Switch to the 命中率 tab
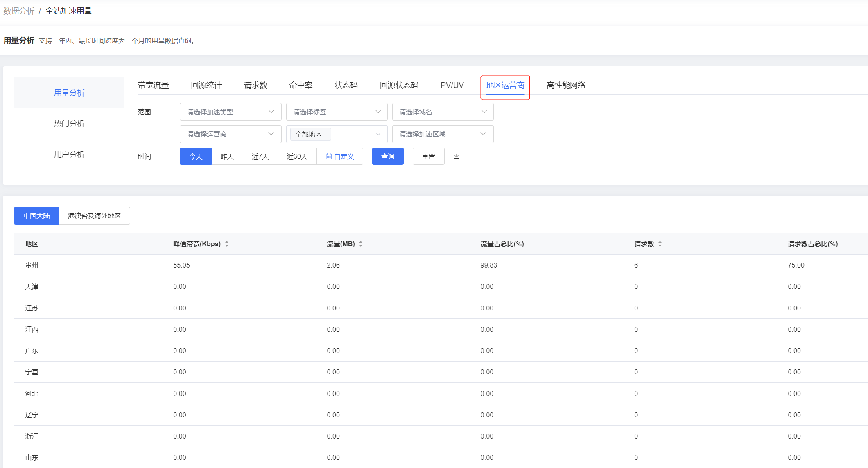868x468 pixels. 301,85
